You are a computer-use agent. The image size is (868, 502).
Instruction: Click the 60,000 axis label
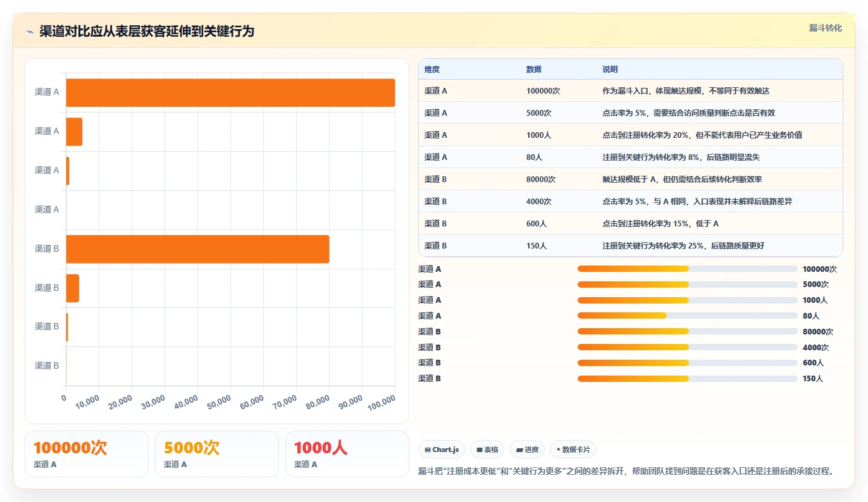[x=252, y=401]
